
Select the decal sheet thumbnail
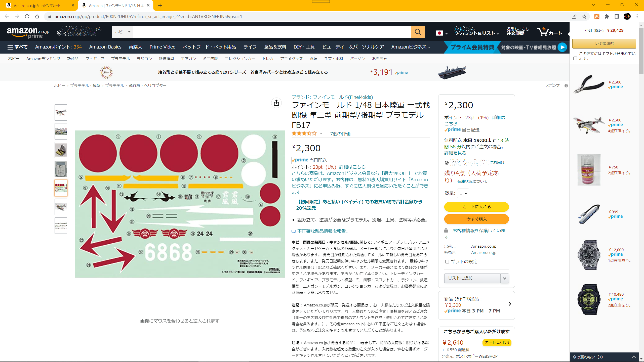pos(61,188)
